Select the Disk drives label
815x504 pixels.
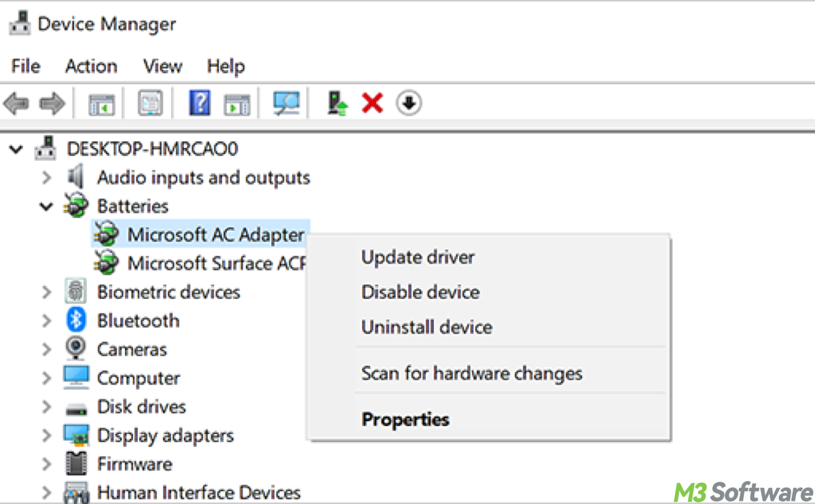pyautogui.click(x=141, y=406)
